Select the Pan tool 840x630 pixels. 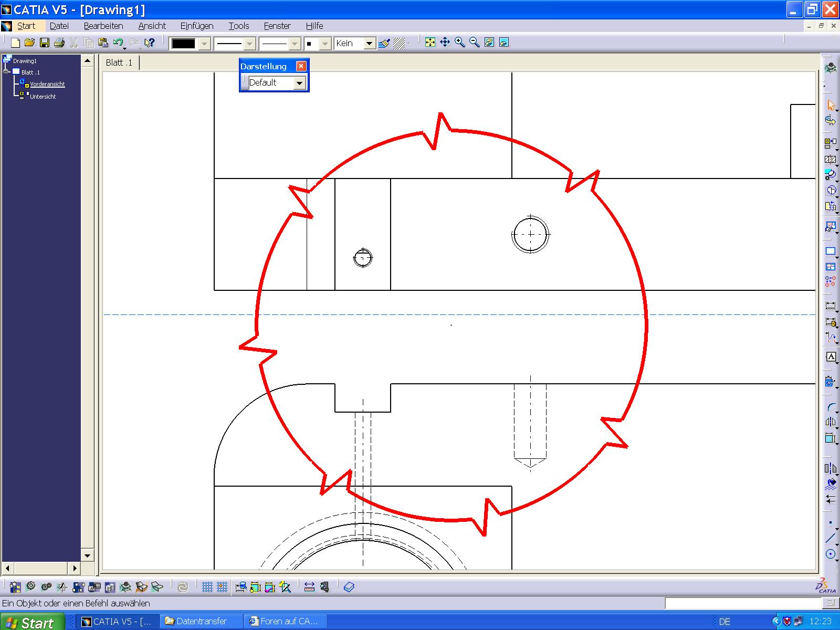click(x=445, y=43)
